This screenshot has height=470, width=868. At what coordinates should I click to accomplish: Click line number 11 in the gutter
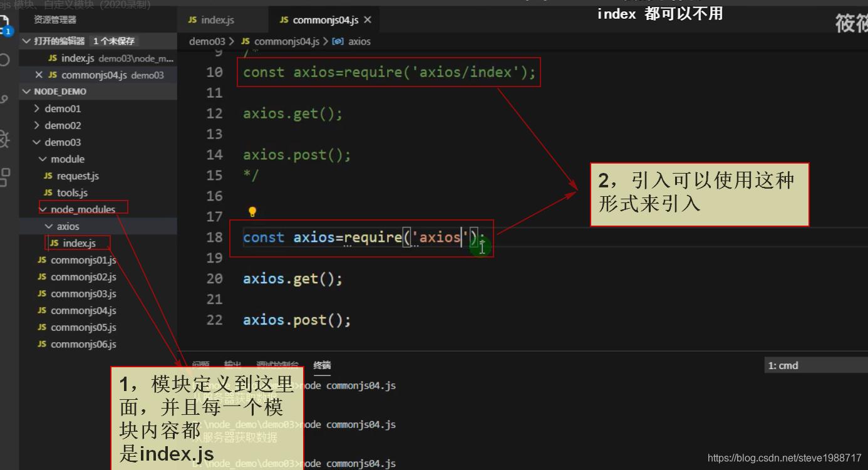pos(214,93)
